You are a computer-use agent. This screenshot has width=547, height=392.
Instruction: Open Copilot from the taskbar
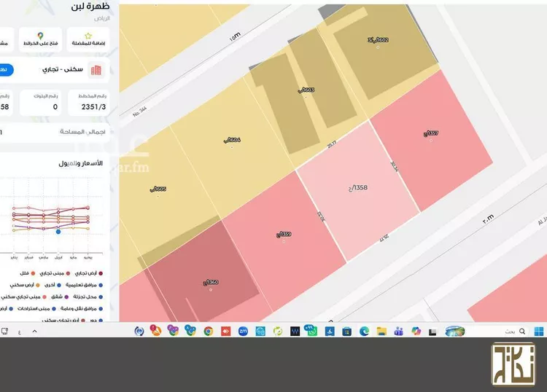(x=416, y=331)
